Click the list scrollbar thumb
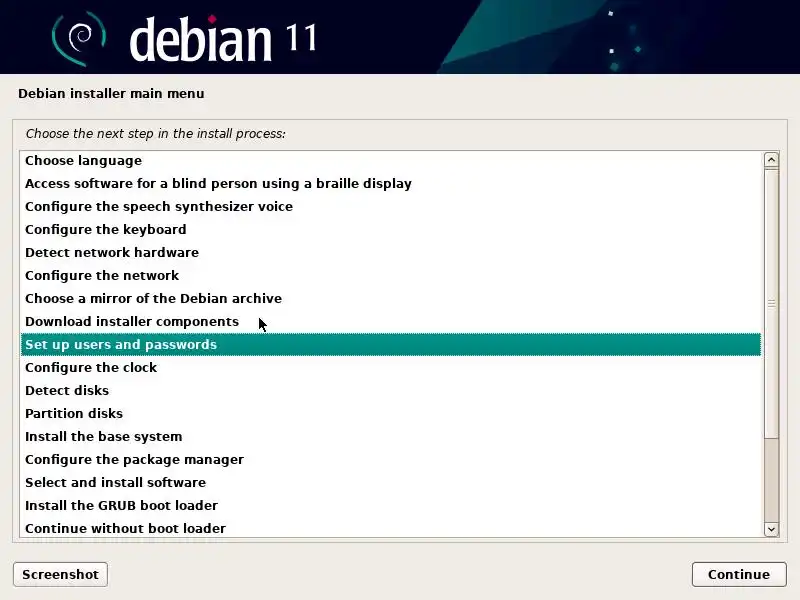The width and height of the screenshot is (800, 600). pos(771,303)
